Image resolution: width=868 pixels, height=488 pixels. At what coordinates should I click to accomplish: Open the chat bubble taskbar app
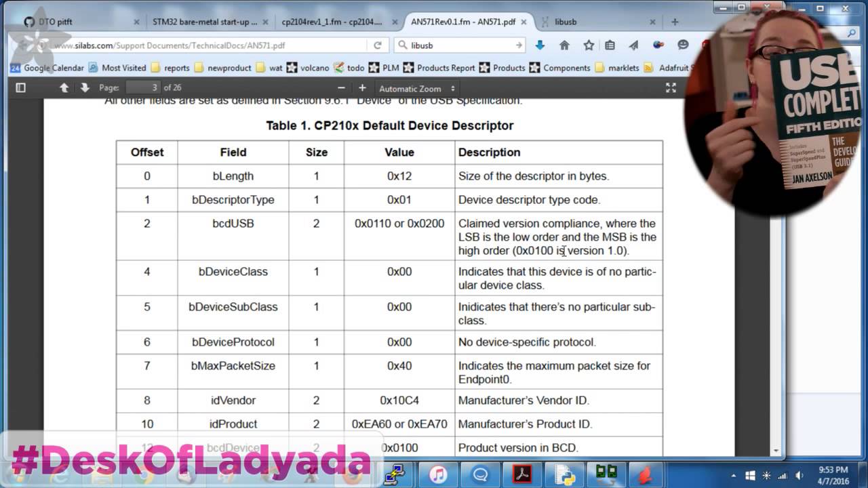[480, 474]
